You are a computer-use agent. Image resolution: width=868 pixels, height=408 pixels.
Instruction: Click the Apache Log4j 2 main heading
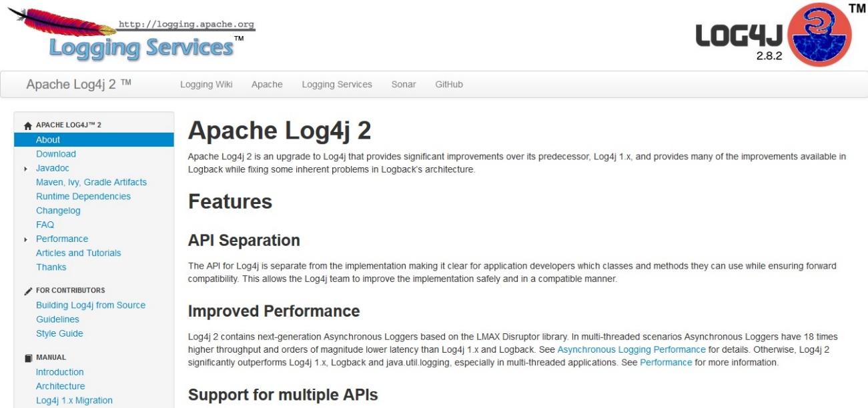[280, 131]
